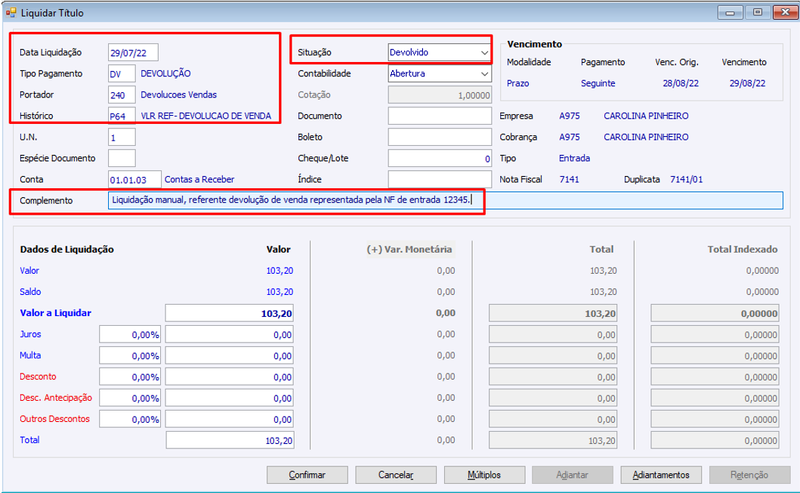Image resolution: width=800 pixels, height=493 pixels.
Task: Focus the Data Liquidação date field
Action: click(133, 53)
